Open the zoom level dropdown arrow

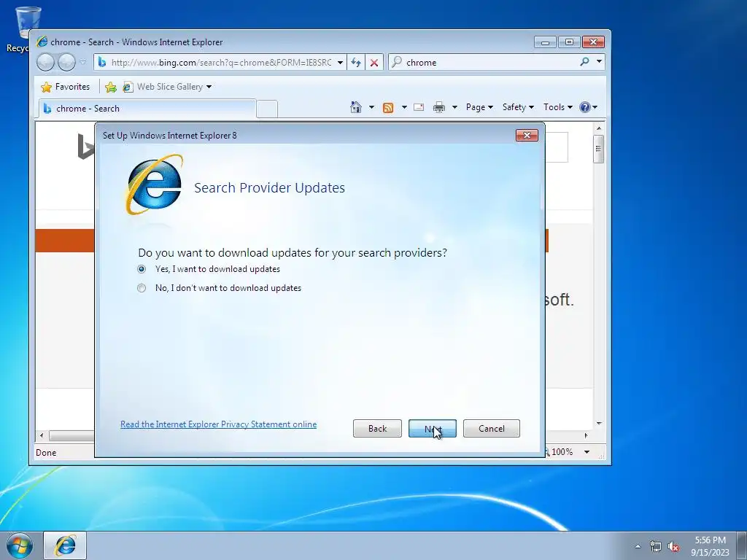pos(587,452)
